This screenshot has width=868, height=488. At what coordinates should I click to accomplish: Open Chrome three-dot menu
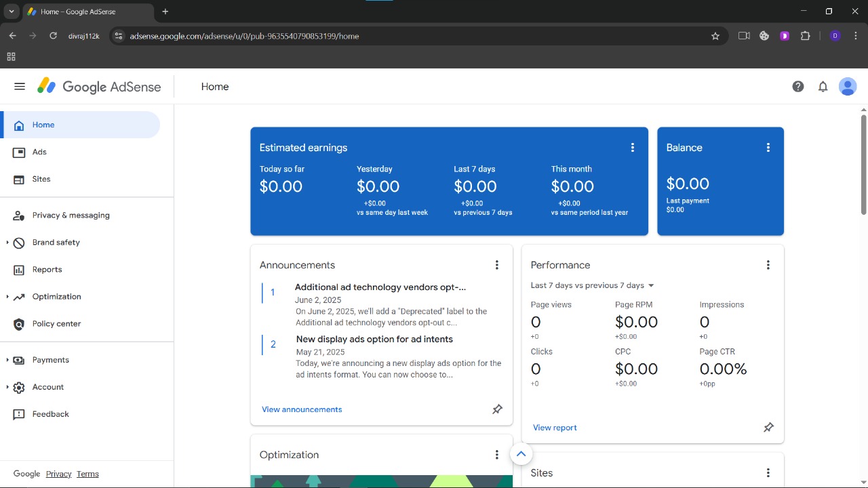pos(856,36)
